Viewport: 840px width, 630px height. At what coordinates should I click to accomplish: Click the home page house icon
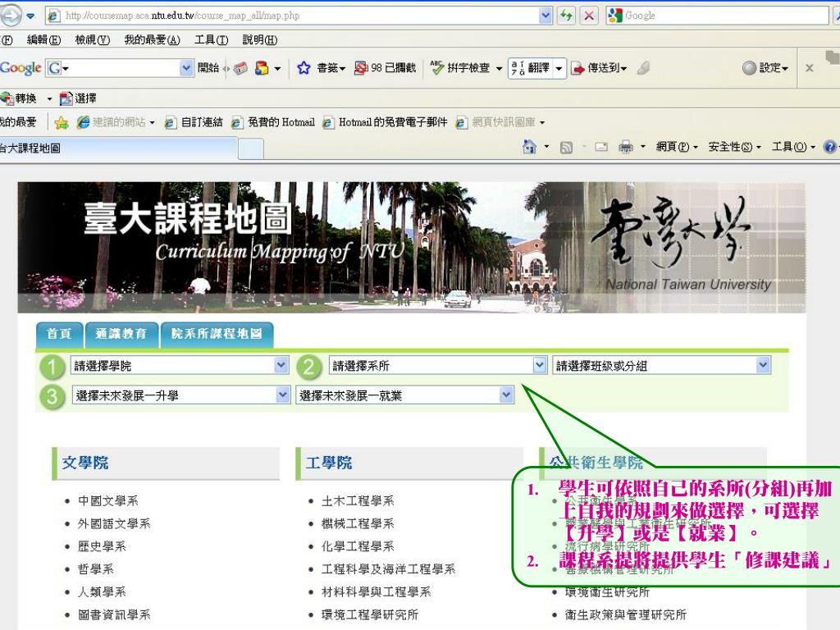pyautogui.click(x=529, y=147)
